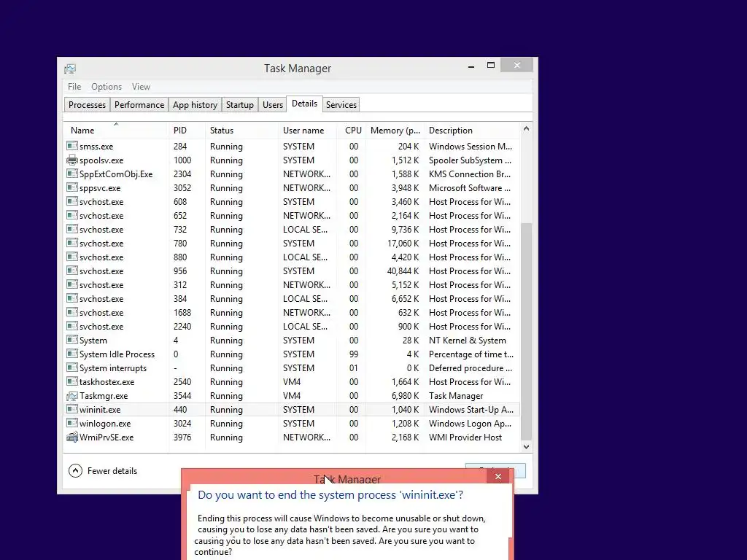Minimize the Task Manager window
This screenshot has width=747, height=560.
[471, 66]
